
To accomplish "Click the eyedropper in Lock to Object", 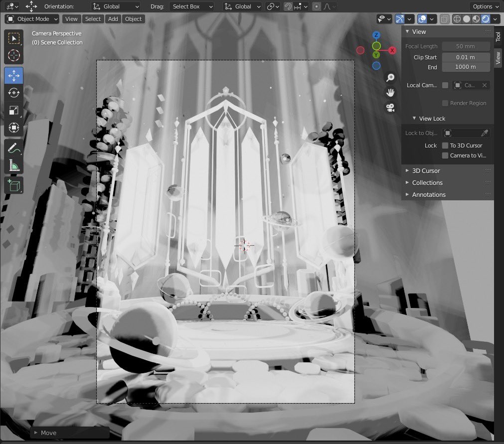I will point(485,133).
